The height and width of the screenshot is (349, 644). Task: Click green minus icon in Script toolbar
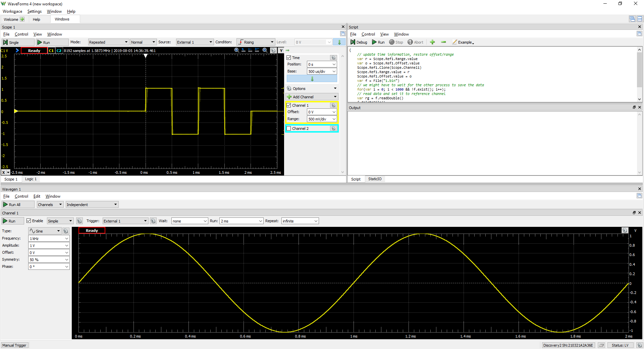[443, 42]
